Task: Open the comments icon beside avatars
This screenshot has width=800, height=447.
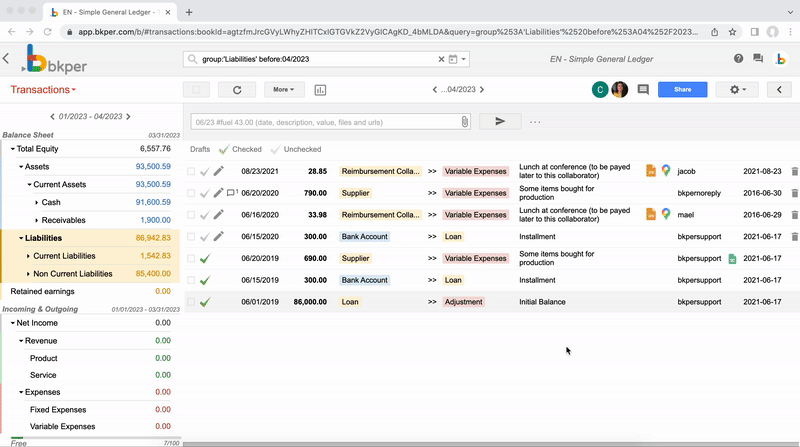Action: pyautogui.click(x=643, y=90)
